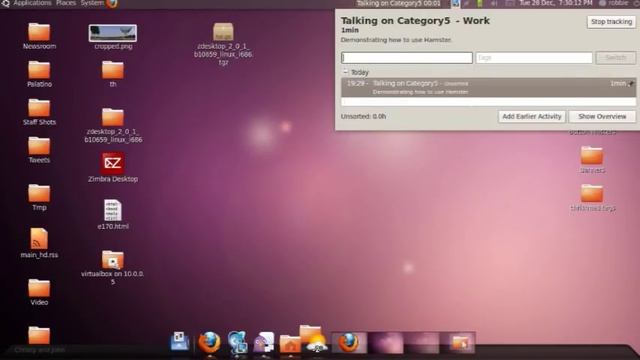
Task: Click the edit pencil on today's activity row
Action: click(x=631, y=84)
